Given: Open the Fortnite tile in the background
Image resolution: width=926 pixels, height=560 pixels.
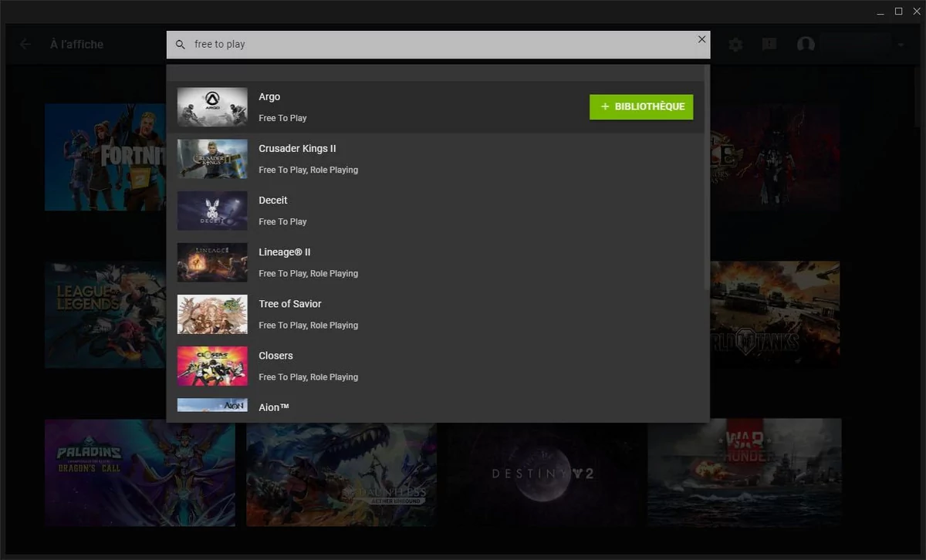Looking at the screenshot, I should [105, 157].
